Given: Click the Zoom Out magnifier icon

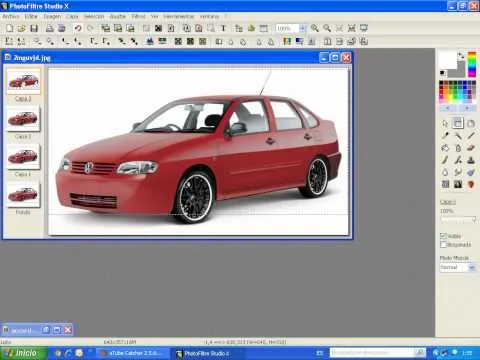Looking at the screenshot, I should tap(327, 28).
